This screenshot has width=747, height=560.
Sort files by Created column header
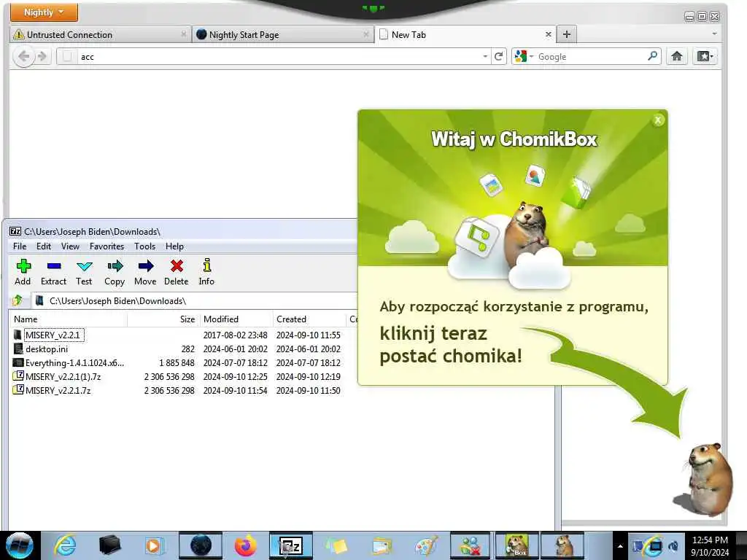(x=309, y=319)
